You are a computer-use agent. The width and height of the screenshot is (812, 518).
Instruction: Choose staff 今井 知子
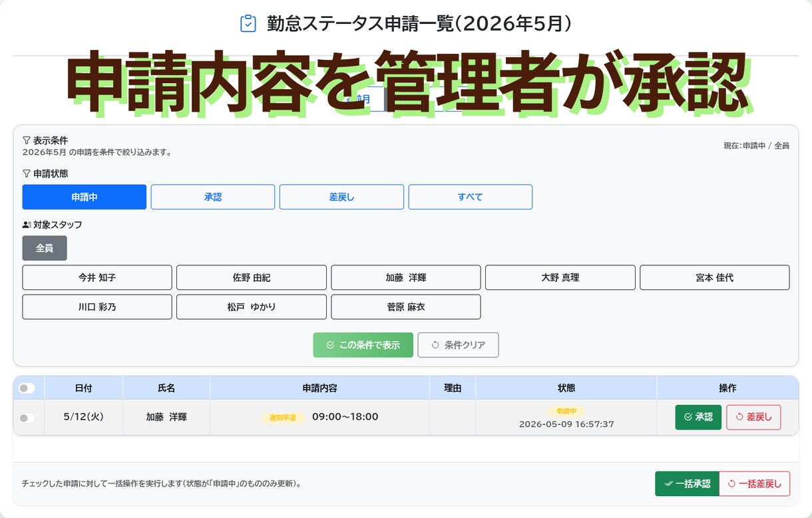97,277
